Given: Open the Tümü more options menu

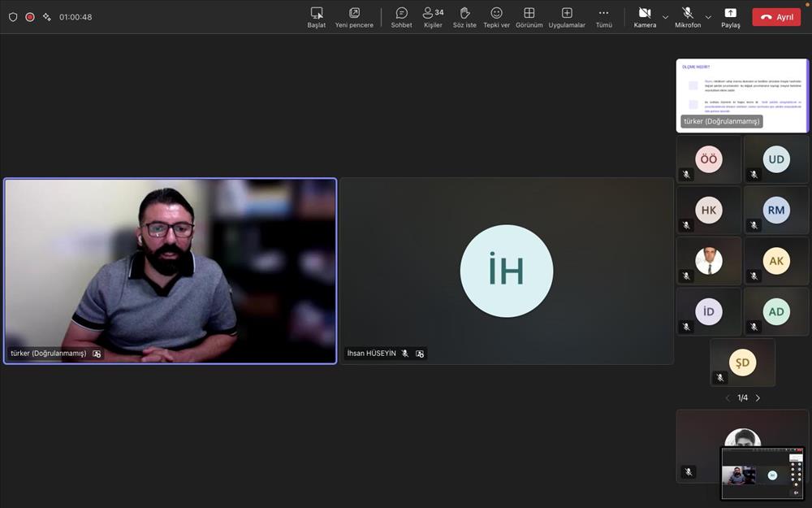Looking at the screenshot, I should (x=604, y=17).
